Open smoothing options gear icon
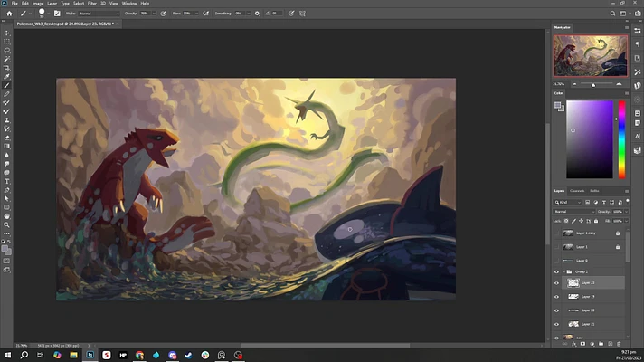The width and height of the screenshot is (644, 362). click(257, 14)
